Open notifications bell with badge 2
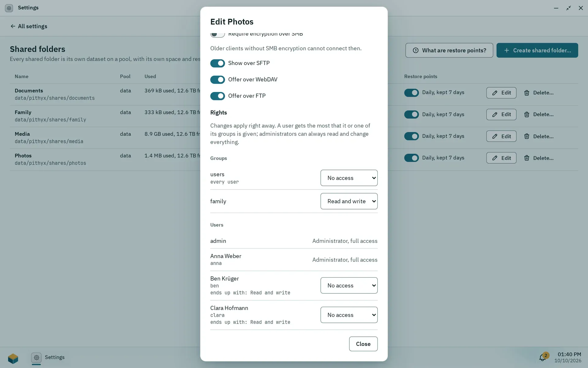 coord(544,357)
